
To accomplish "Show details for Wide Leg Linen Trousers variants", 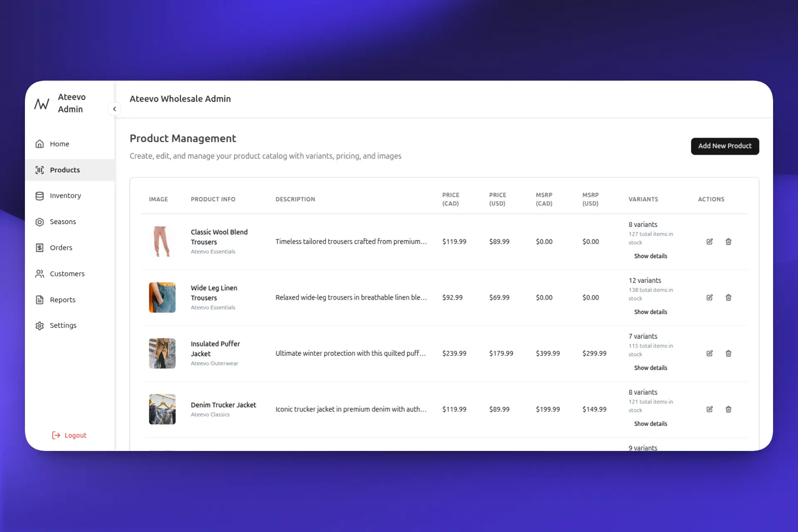I will click(650, 312).
